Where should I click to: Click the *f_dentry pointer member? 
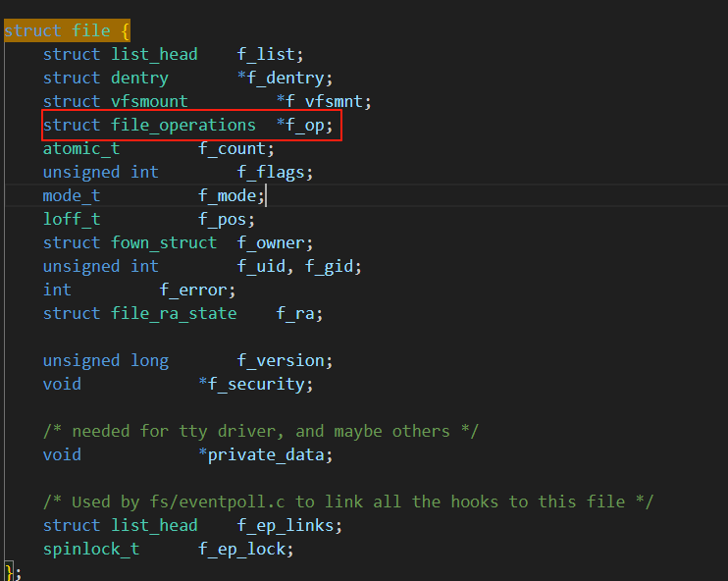281,79
